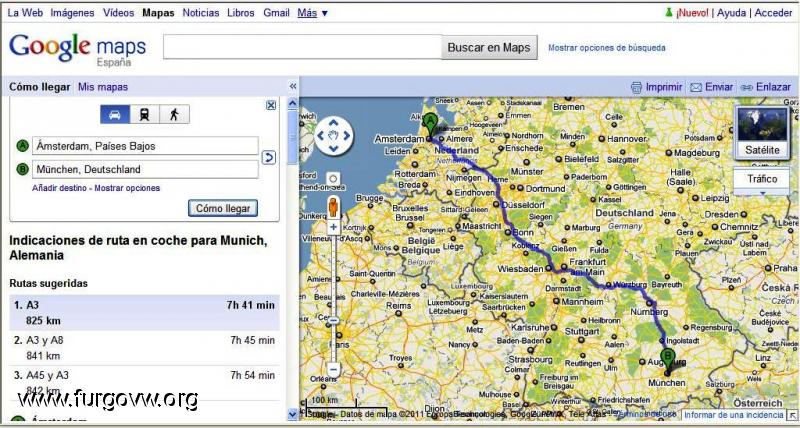Select the Mapas navigation item
Viewport: 800px width, 428px height.
158,13
